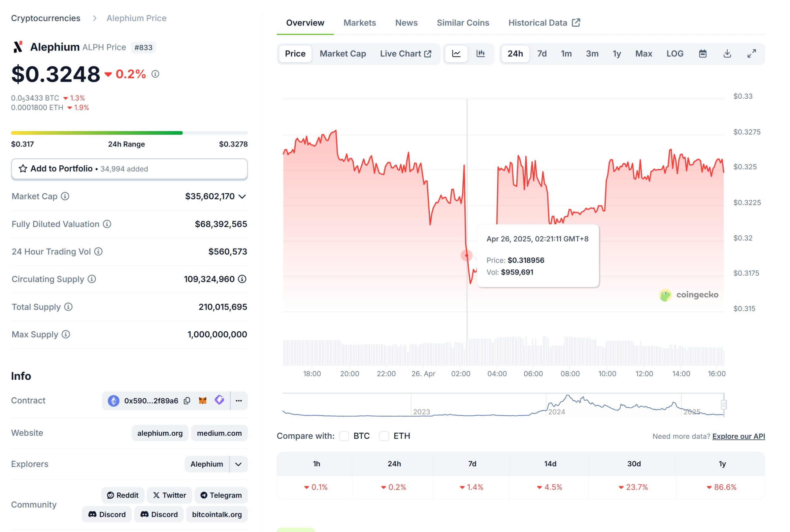Viewport: 790px width, 532px height.
Task: Open the Similar Coins tab
Action: 463,23
